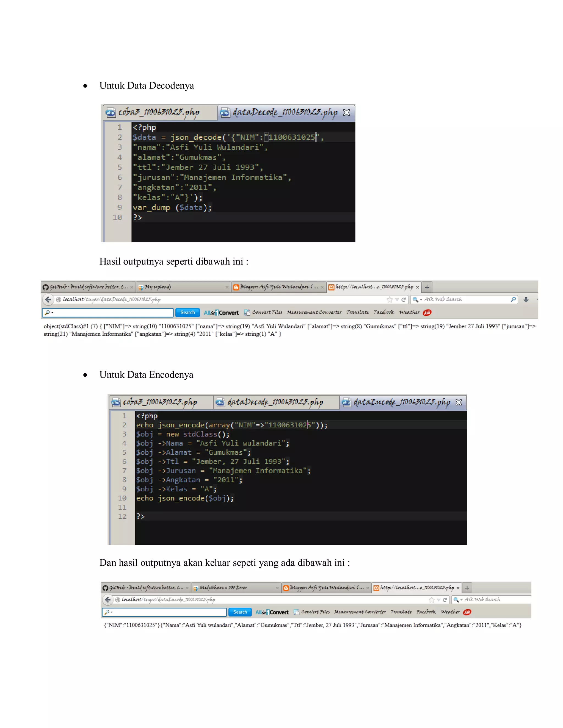Open Measurement Converter link in first toolbar
The image size is (563, 728).
point(314,312)
